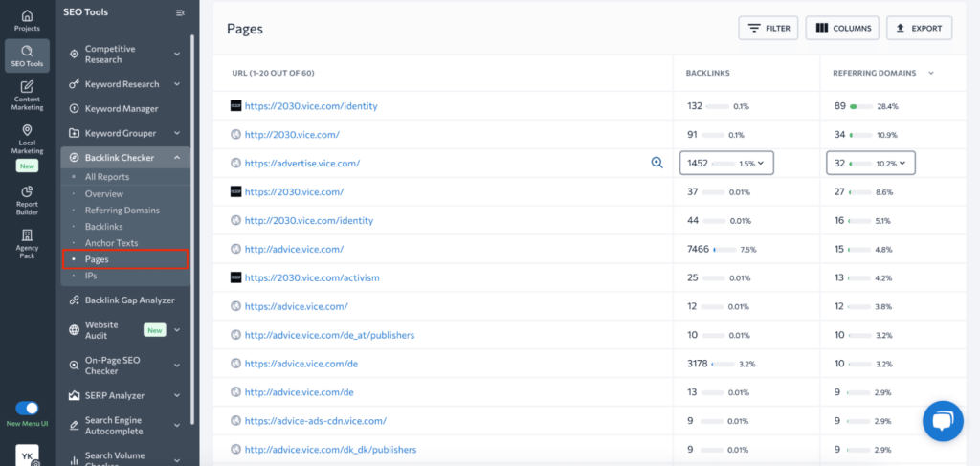Click the URL column header
This screenshot has width=980, height=466.
point(273,73)
